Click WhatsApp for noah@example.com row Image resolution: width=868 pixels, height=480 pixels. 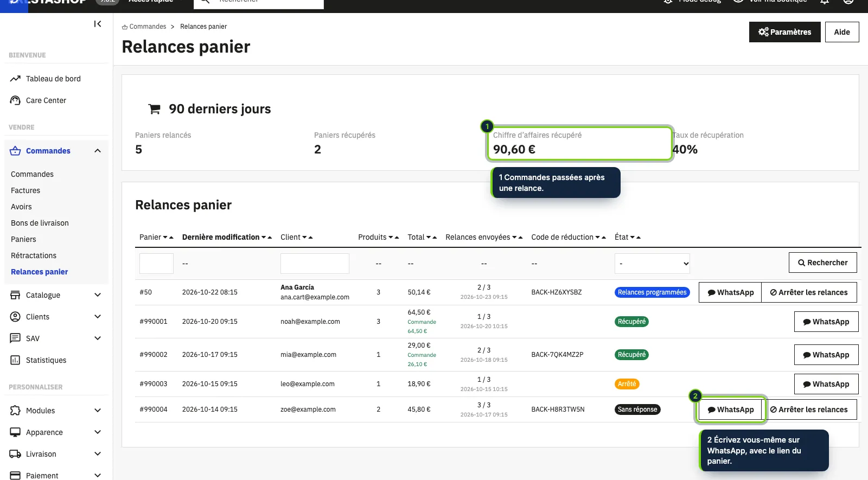coord(826,322)
